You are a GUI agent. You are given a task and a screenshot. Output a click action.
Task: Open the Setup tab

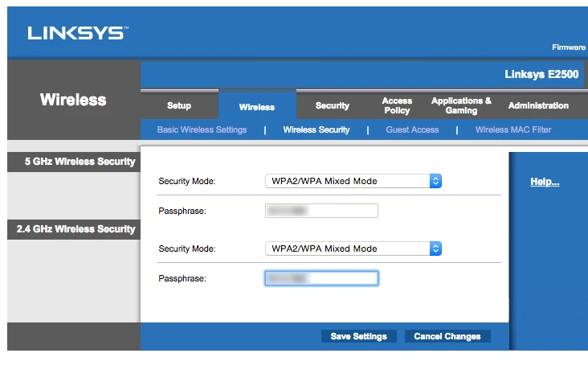[x=178, y=106]
